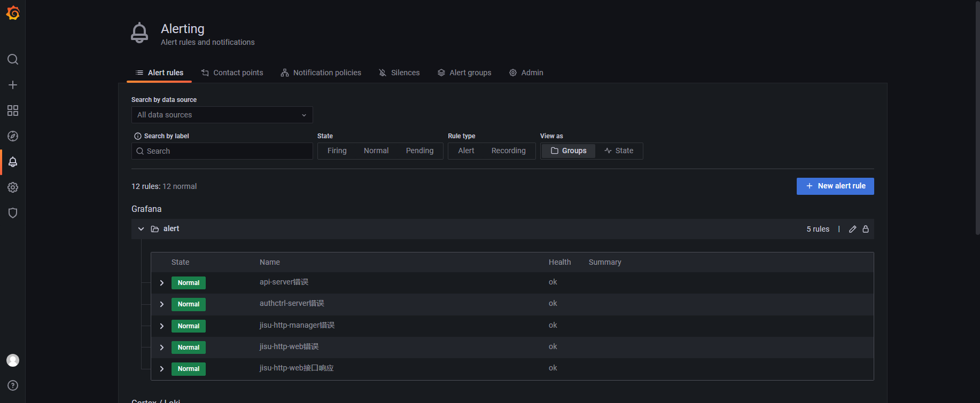Expand the jisu-http-web接口响应 rule row
Viewport: 980px width, 403px height.
(x=162, y=369)
